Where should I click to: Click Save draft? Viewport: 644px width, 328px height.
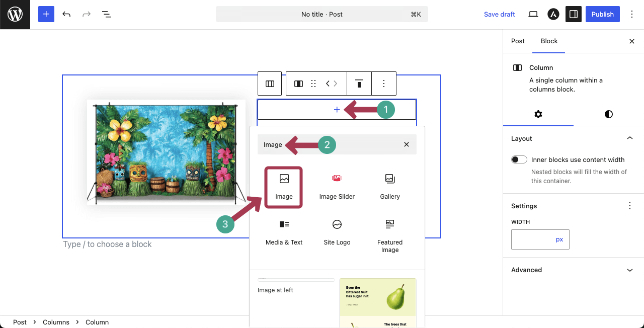[499, 14]
